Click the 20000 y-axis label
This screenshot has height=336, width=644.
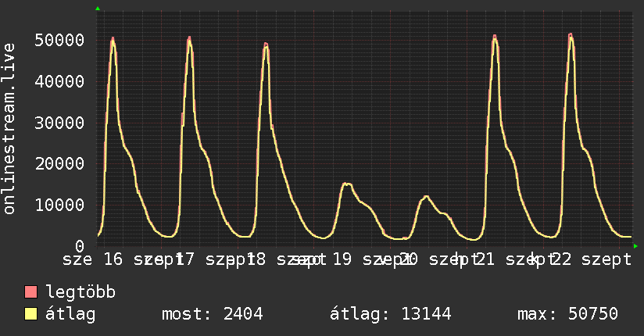click(x=59, y=164)
